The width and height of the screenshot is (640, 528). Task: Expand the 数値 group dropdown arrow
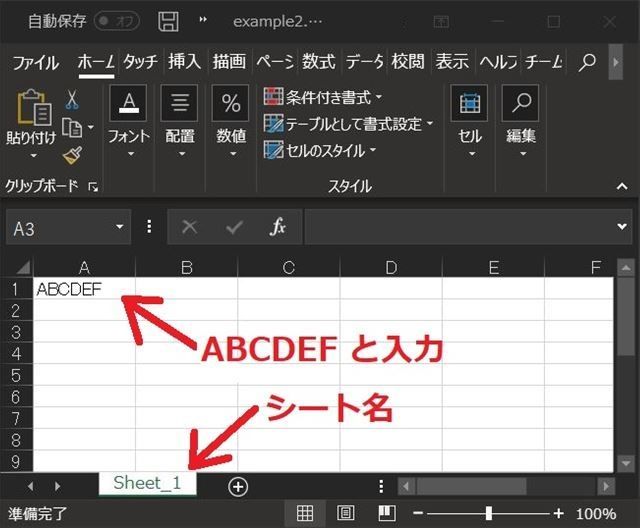point(233,154)
